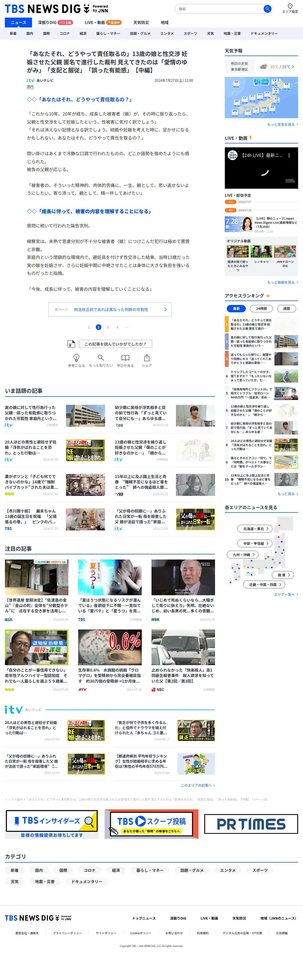Go to next page 刑法改正前であれば異なった判断の可能性
Image resolution: width=303 pixels, height=980 pixels.
(110, 309)
